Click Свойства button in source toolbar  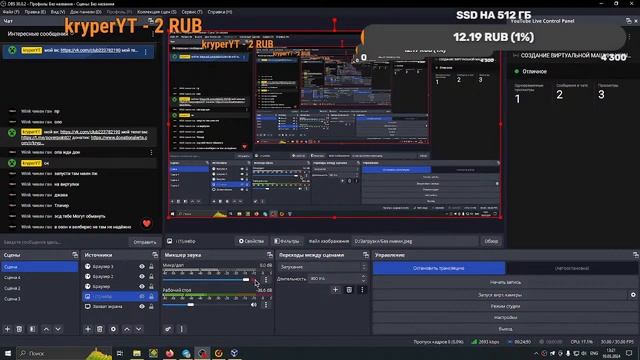251,241
